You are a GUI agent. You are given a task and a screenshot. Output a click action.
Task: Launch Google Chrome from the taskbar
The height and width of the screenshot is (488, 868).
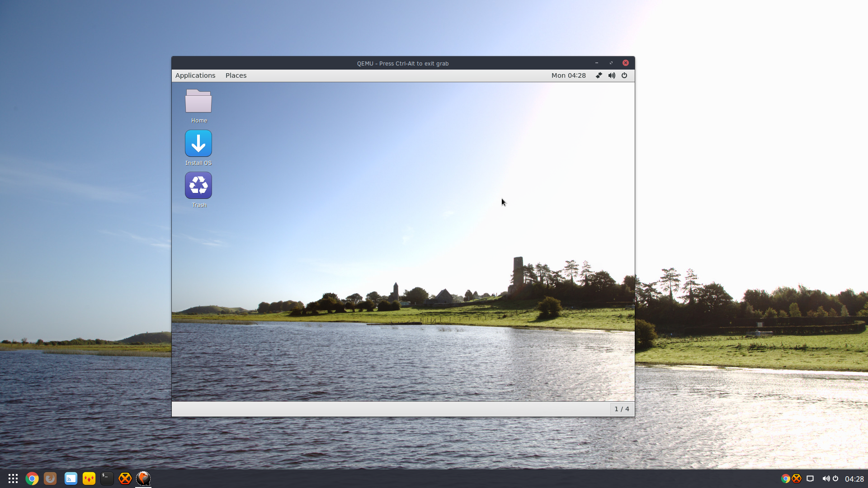[32, 479]
